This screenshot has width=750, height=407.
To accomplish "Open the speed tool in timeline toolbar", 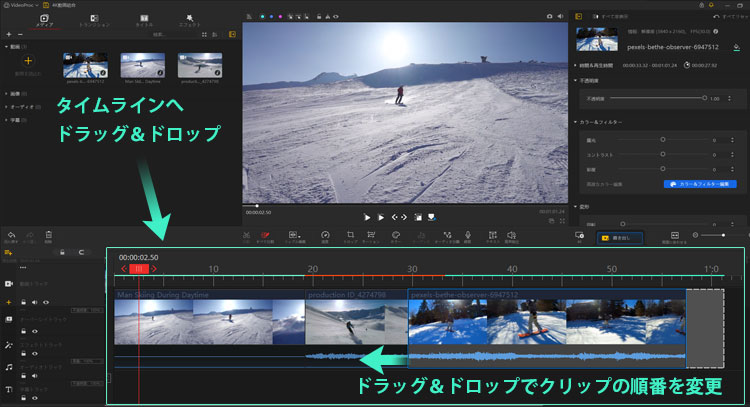I will [325, 237].
